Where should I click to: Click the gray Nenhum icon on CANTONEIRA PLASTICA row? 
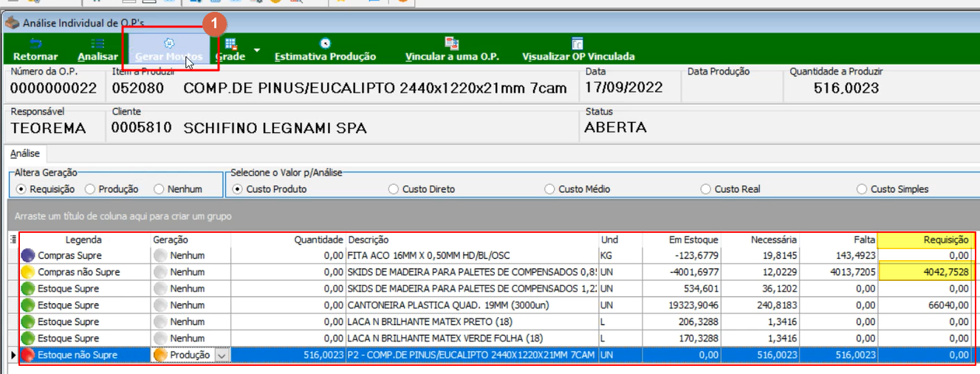pyautogui.click(x=160, y=305)
